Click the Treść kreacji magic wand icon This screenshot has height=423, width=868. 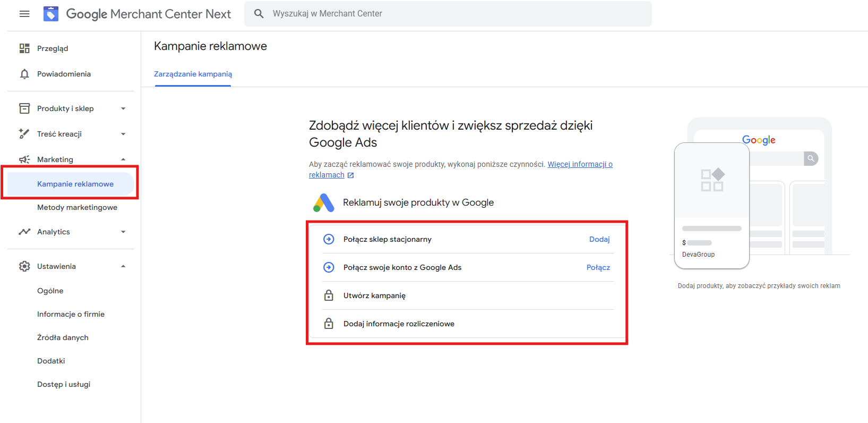[24, 134]
